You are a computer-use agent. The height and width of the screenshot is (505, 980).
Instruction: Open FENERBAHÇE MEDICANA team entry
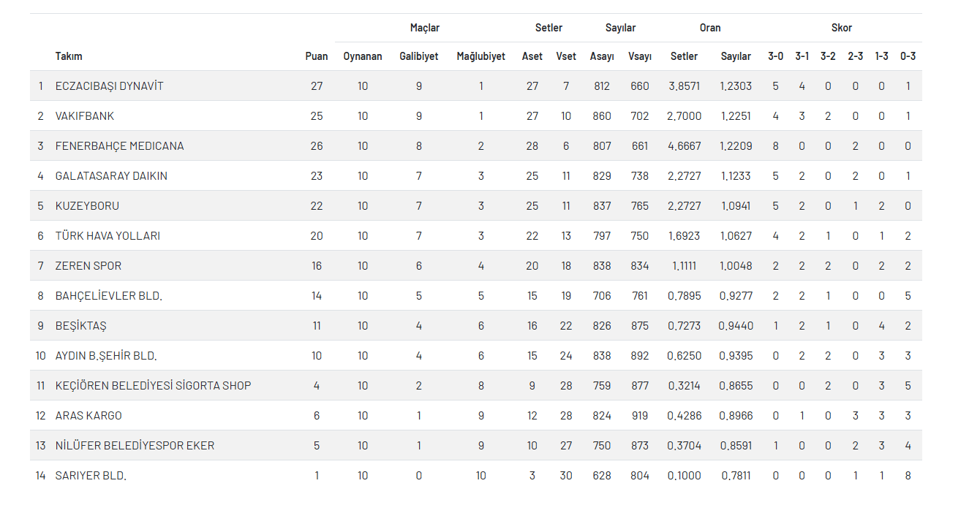119,146
